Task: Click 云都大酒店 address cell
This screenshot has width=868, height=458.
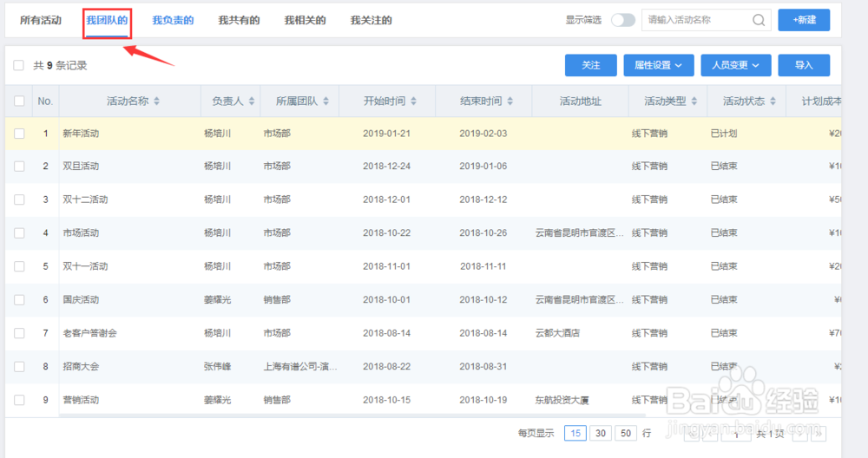Action: [x=557, y=333]
